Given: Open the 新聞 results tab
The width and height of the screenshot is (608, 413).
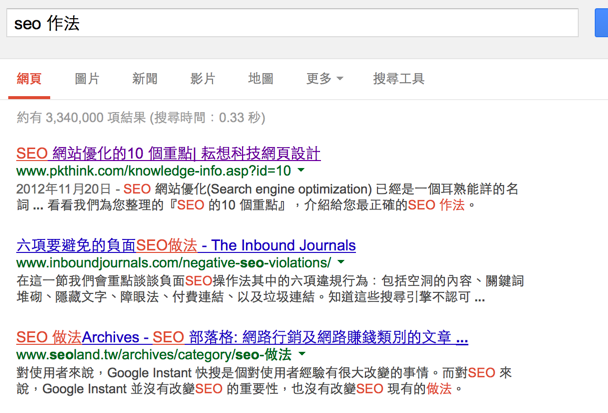Looking at the screenshot, I should [x=145, y=79].
